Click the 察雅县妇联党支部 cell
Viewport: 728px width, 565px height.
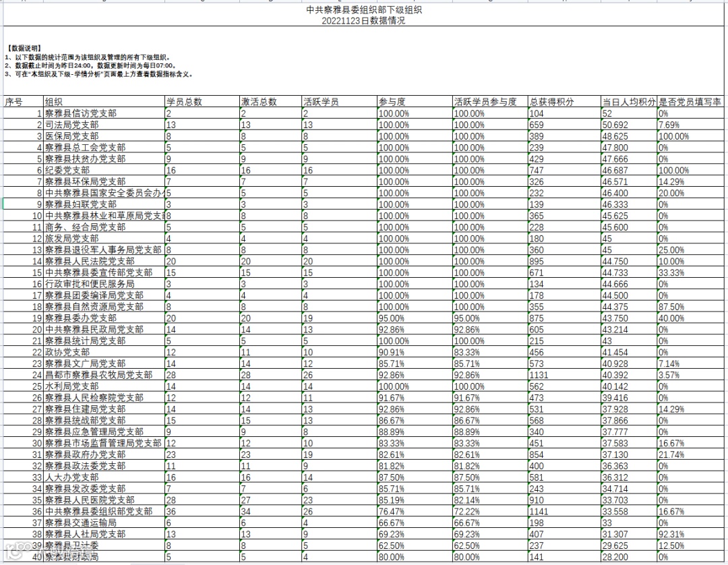coord(104,204)
